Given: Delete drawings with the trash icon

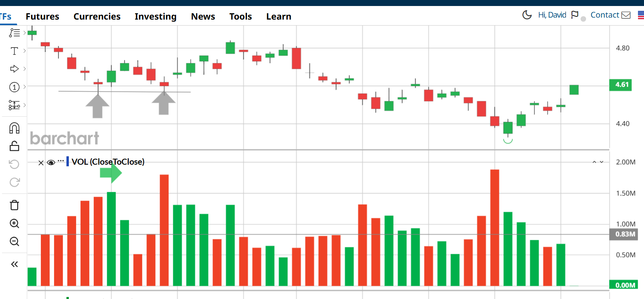Looking at the screenshot, I should click(x=14, y=205).
